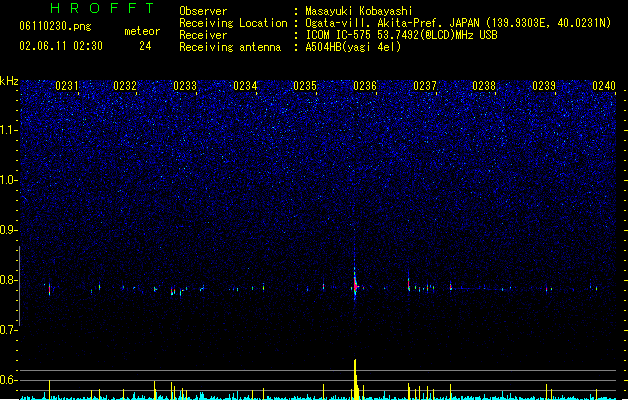The width and height of the screenshot is (629, 400).
Task: Click the Observer field label
Action: (203, 11)
